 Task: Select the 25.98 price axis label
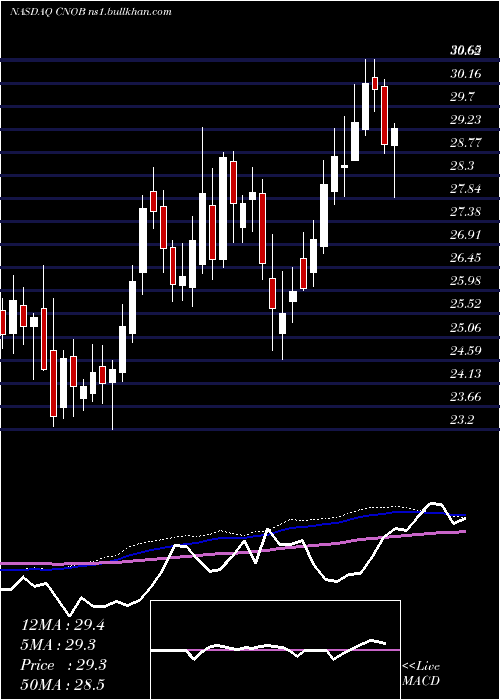tap(466, 281)
